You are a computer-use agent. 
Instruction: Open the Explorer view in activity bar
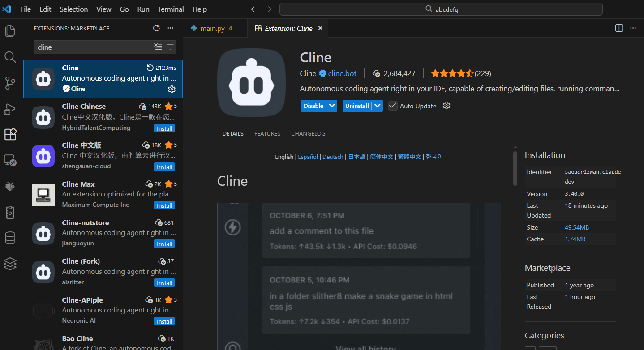tap(10, 31)
